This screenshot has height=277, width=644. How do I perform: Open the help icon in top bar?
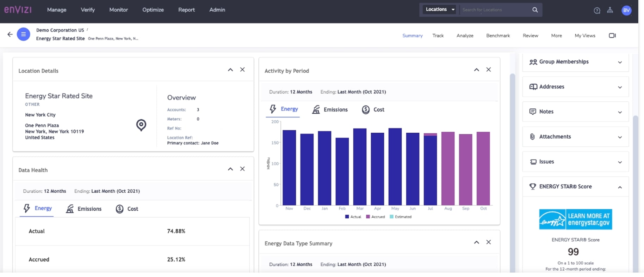tap(597, 10)
